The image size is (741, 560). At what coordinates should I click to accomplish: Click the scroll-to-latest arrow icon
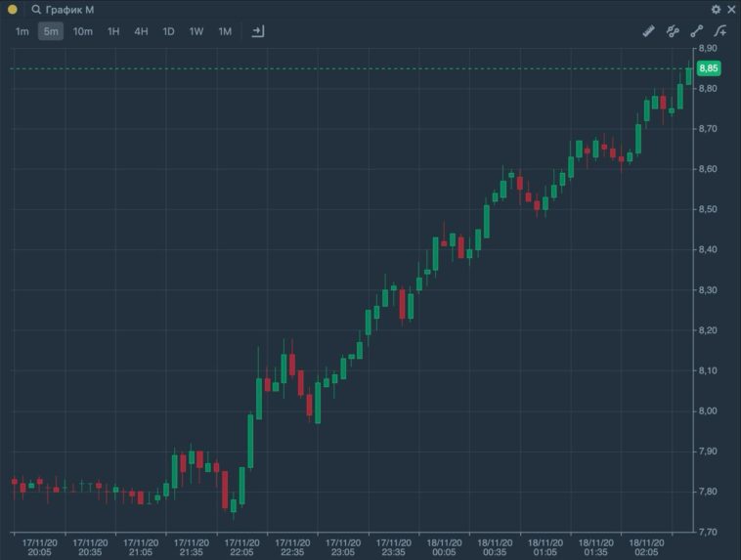258,31
